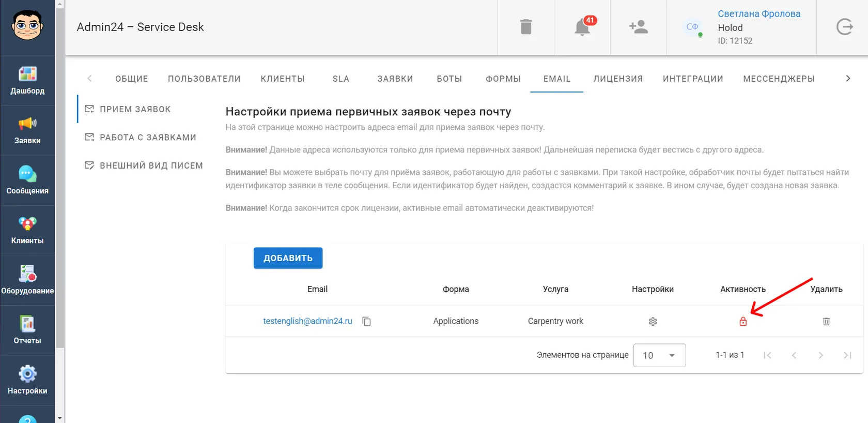Click the logout icon
This screenshot has width=868, height=423.
(844, 27)
